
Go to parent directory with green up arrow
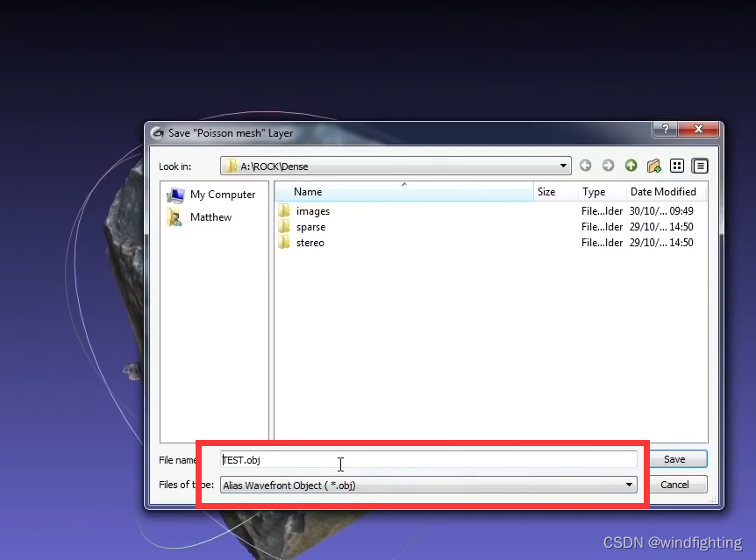coord(631,166)
